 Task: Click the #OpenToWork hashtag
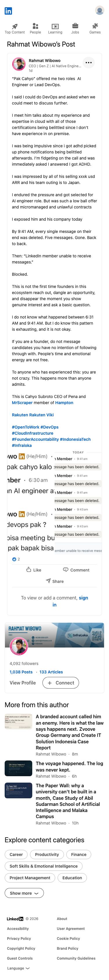point(25,427)
